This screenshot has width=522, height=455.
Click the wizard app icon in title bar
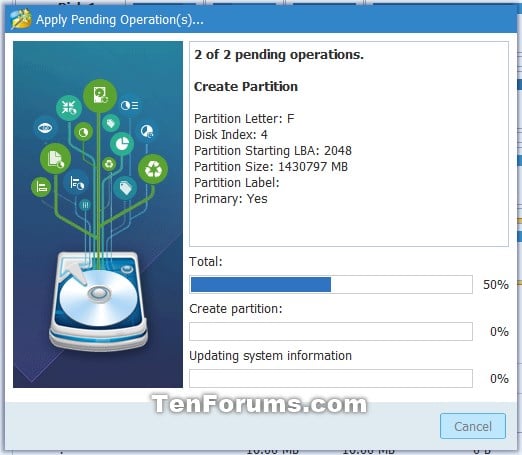(x=21, y=19)
